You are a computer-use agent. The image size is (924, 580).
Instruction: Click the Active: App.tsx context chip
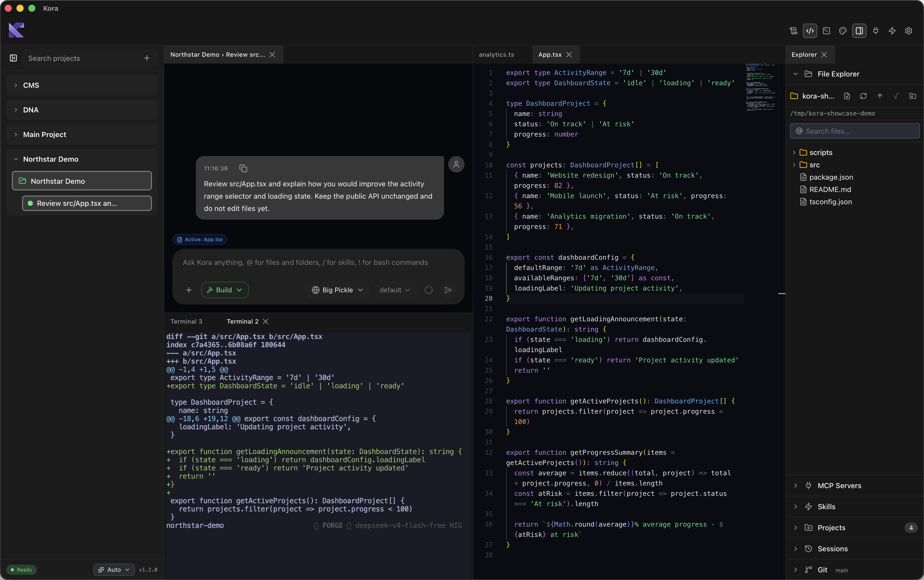[199, 239]
